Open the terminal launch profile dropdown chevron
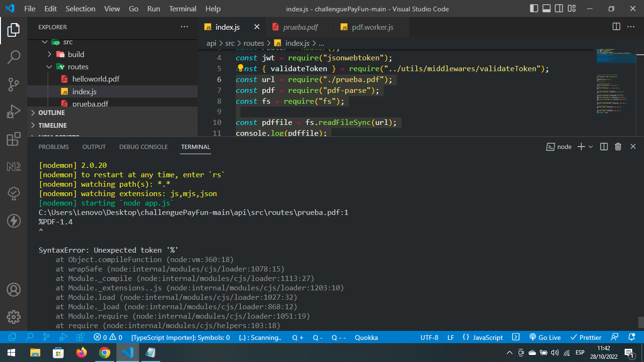Viewport: 644px width, 362px height. (x=590, y=147)
